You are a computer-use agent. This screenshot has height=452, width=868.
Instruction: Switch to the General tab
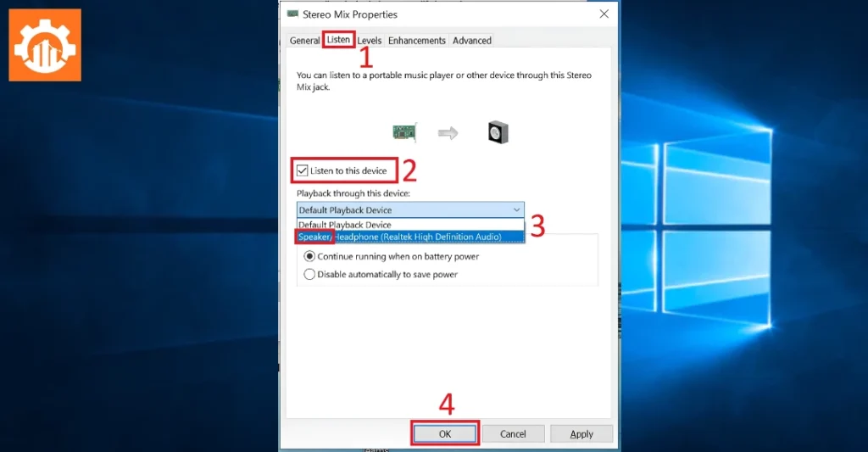(x=304, y=41)
